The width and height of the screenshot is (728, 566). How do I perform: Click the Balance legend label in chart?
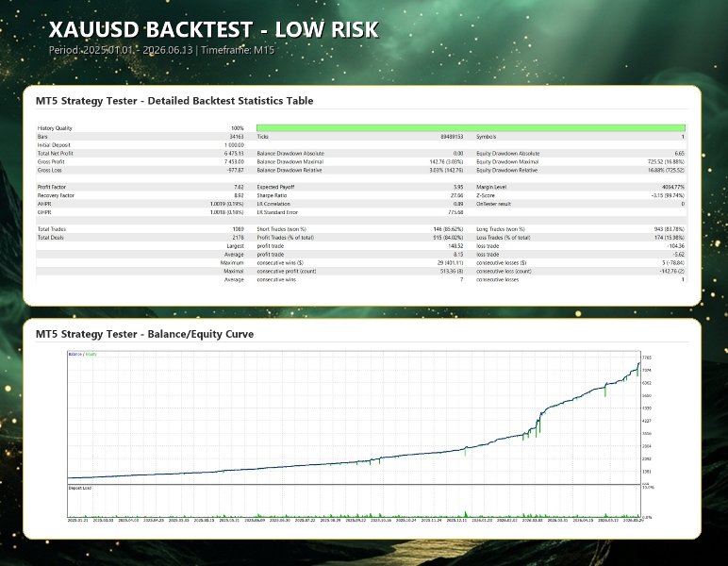(74, 355)
